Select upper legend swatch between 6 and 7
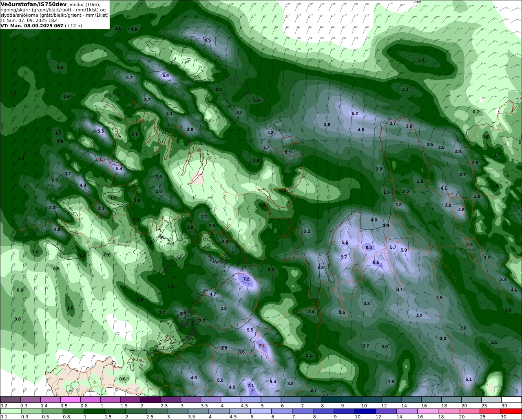This screenshot has height=420, width=522. (x=291, y=400)
